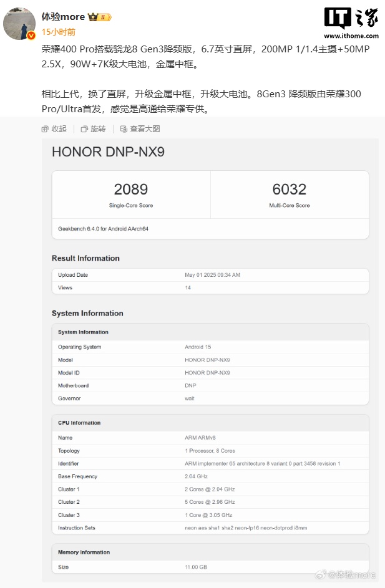Image resolution: width=385 pixels, height=588 pixels.
Task: Select Cluster 2 value 5 Cores @ 2.96 GHz
Action: [x=210, y=502]
